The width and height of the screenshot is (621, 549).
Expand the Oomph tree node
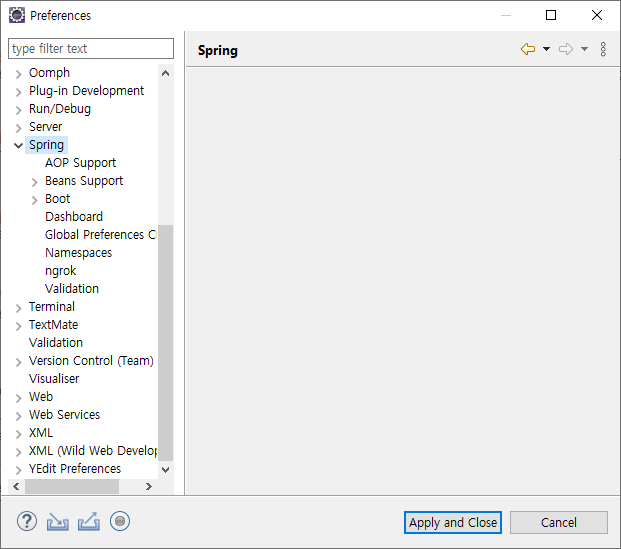tap(18, 74)
